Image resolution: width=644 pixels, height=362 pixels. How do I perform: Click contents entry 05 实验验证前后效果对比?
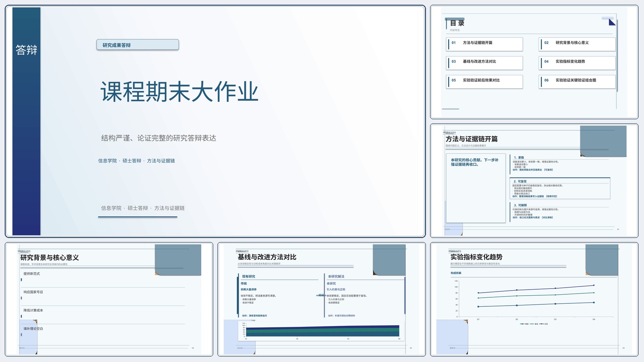pos(484,81)
